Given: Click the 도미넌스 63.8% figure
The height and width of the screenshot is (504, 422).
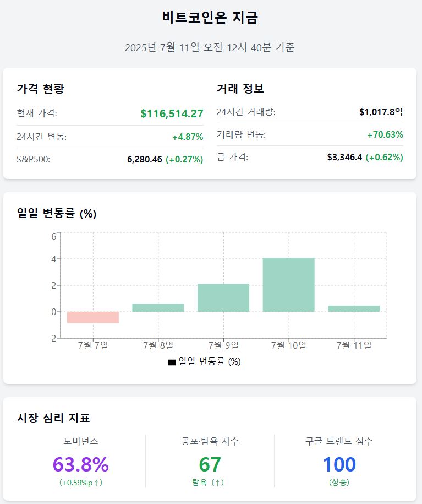Looking at the screenshot, I should [x=81, y=464].
